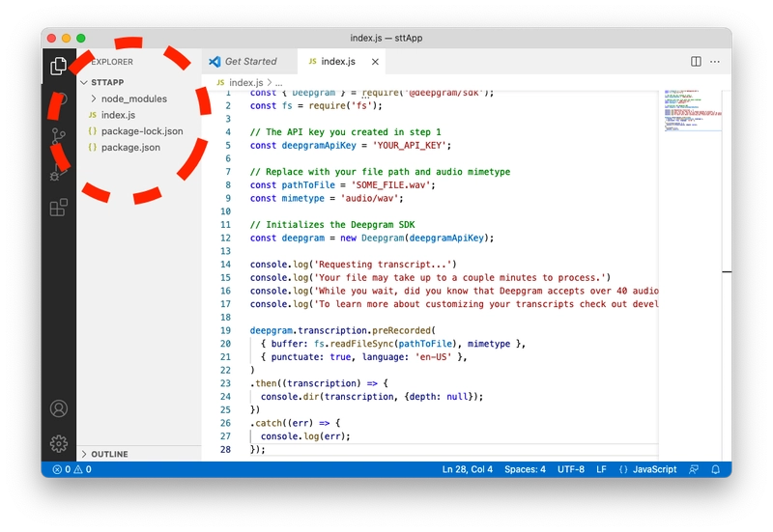Image resolution: width=773 pixels, height=532 pixels.
Task: Click 'audio/wav' string on line 9
Action: click(x=369, y=199)
